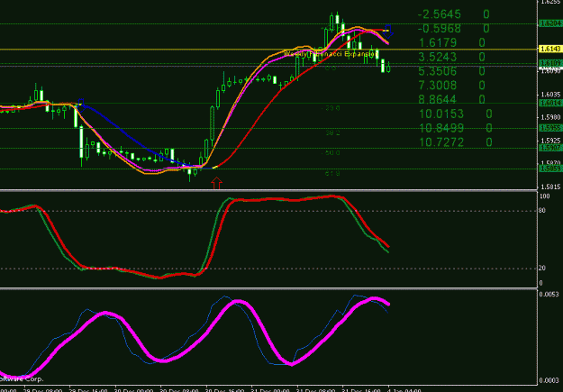Click the stochastic 20 level axis label
The height and width of the screenshot is (392, 563).
(542, 268)
